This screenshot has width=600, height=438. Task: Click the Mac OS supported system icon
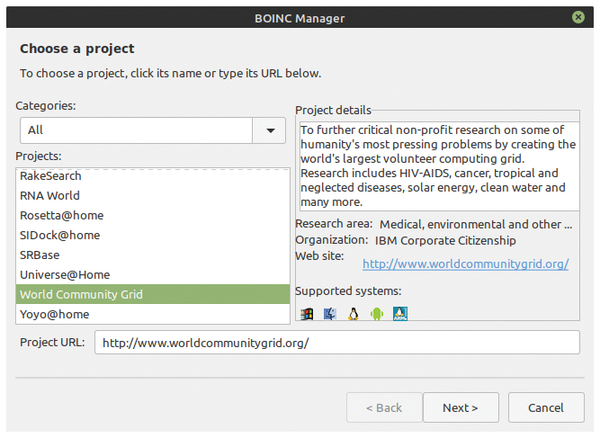tap(329, 314)
